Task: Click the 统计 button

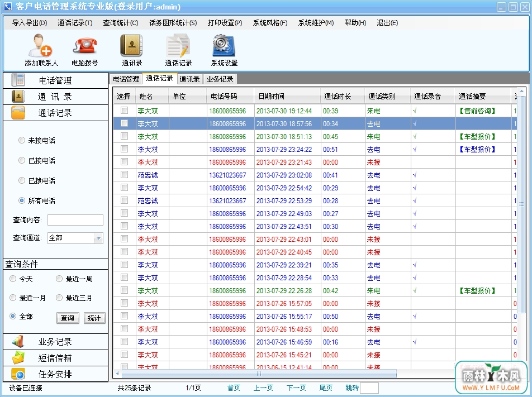Action: pyautogui.click(x=94, y=318)
